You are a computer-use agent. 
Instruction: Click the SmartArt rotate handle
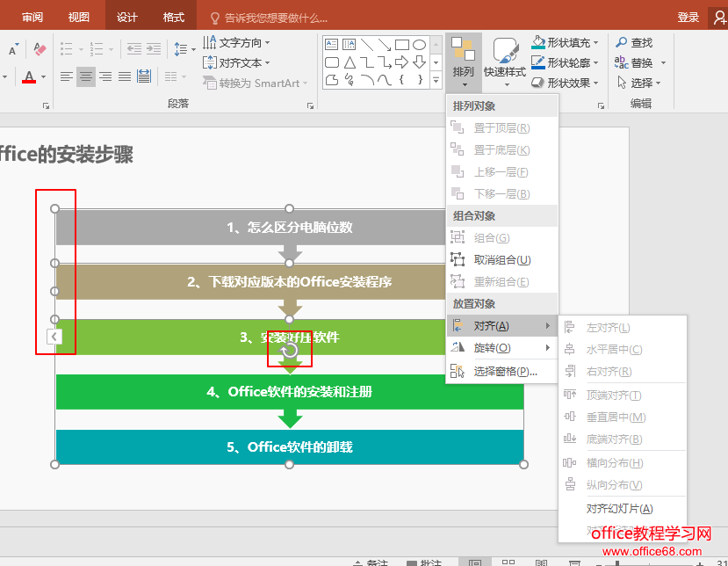[289, 350]
